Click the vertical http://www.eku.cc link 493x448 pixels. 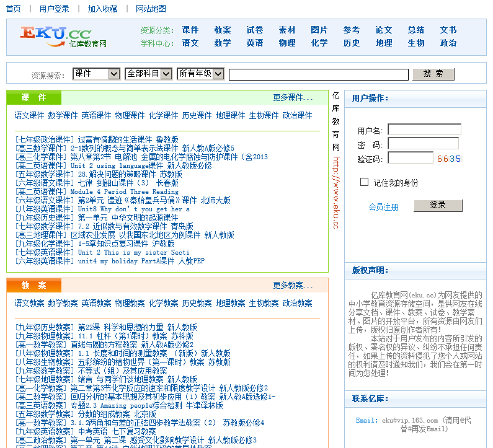[335, 192]
